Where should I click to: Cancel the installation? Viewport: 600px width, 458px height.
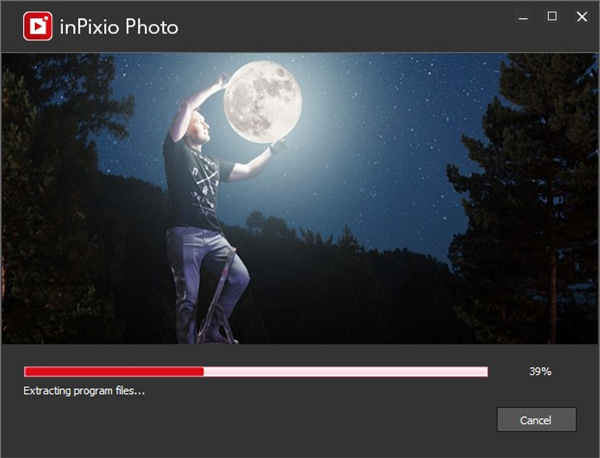536,420
